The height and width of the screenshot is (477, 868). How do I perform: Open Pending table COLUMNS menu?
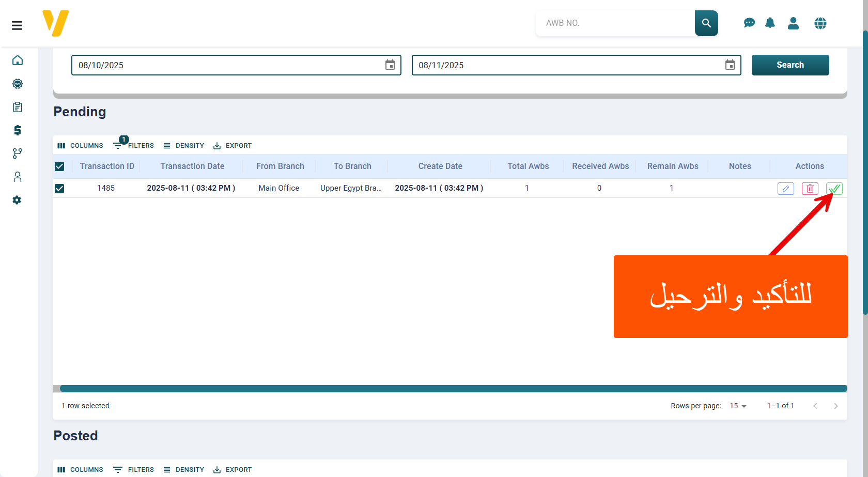coord(81,146)
